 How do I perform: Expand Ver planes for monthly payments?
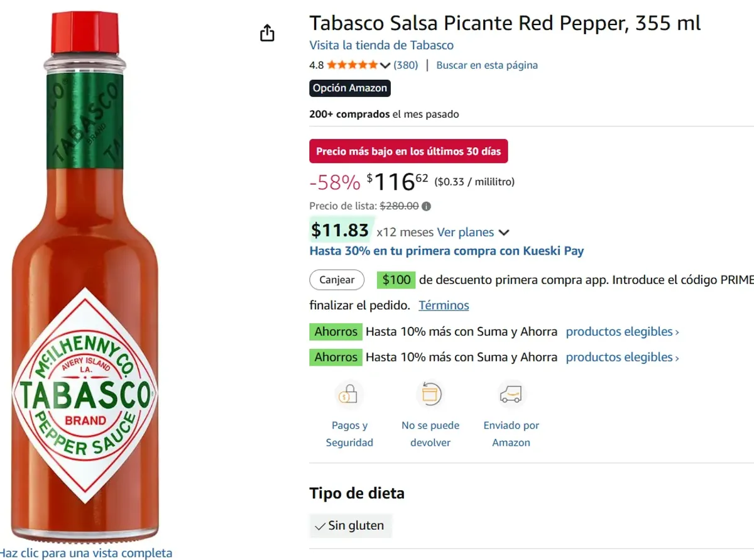coord(466,232)
